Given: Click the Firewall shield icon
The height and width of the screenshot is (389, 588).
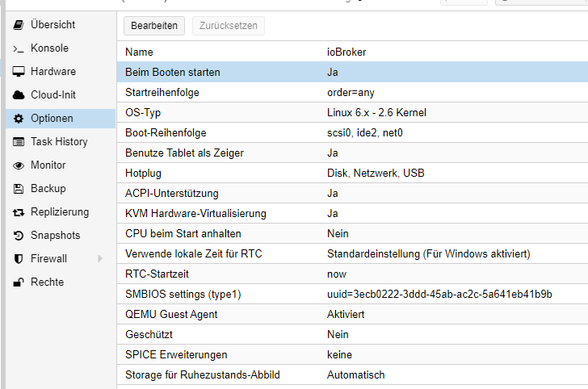Looking at the screenshot, I should [x=19, y=259].
